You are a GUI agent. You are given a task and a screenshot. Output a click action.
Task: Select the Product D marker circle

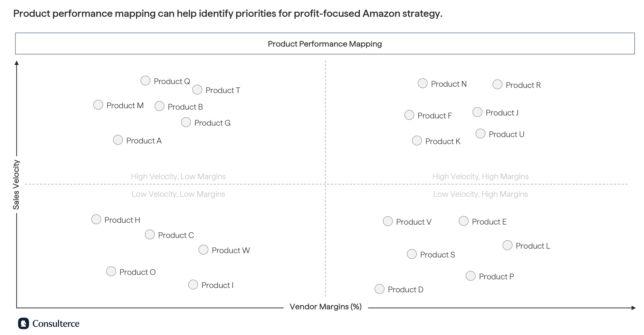pyautogui.click(x=379, y=289)
